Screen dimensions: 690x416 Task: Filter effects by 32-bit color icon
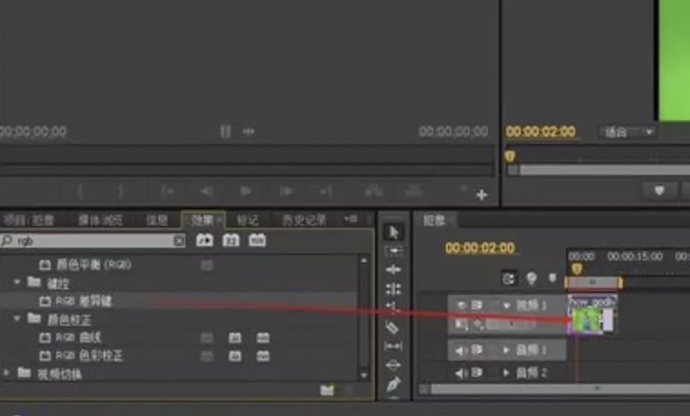click(x=231, y=240)
